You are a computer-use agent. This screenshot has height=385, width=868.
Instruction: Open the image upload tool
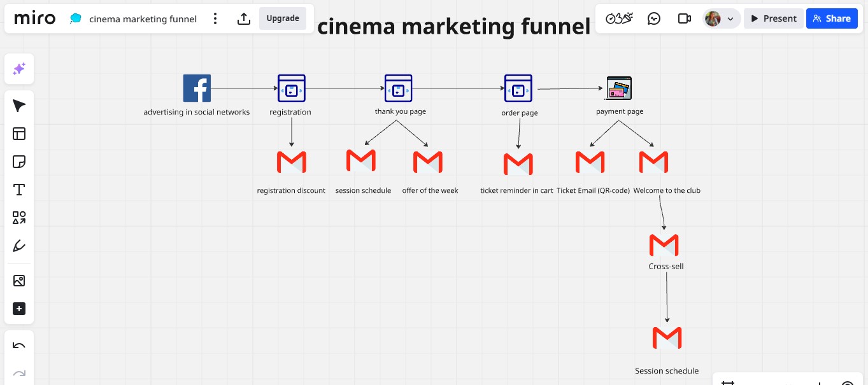pyautogui.click(x=19, y=281)
